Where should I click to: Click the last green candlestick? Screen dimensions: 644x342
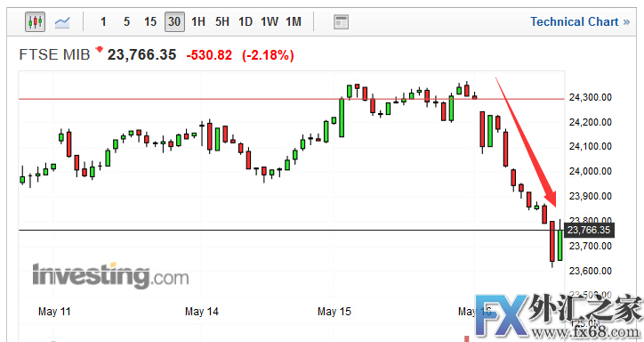click(560, 245)
